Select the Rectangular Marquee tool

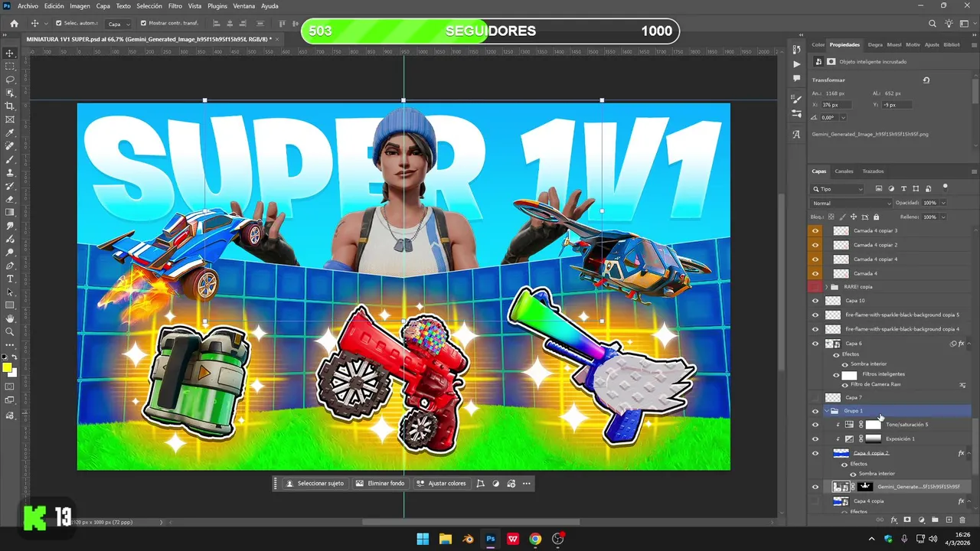[x=10, y=67]
